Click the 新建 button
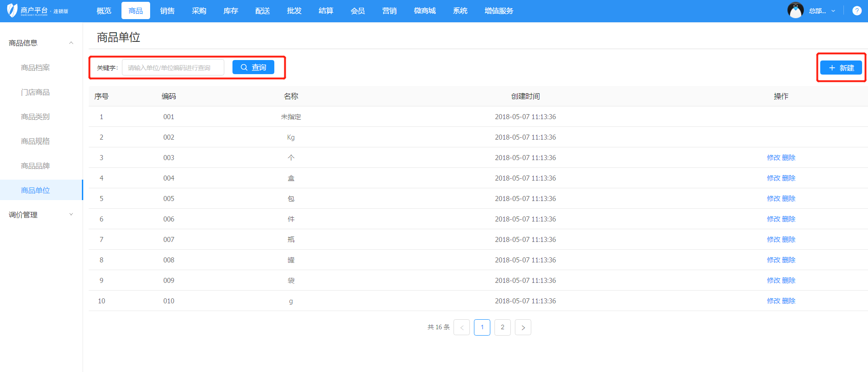The image size is (868, 372). 841,68
